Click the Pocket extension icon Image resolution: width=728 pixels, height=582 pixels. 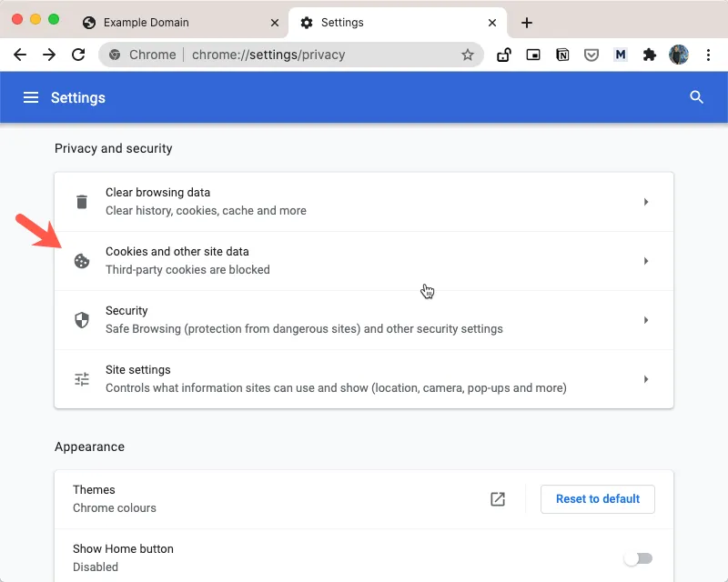click(x=591, y=55)
